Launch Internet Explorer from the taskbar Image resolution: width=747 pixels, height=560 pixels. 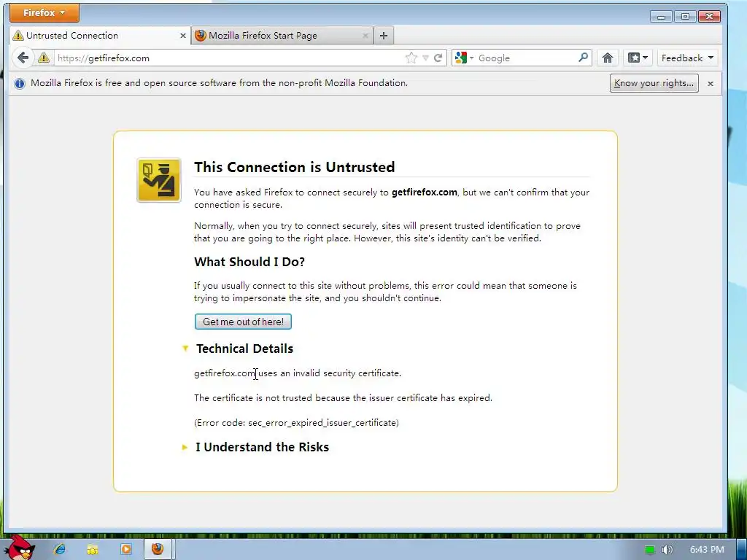[x=60, y=550]
